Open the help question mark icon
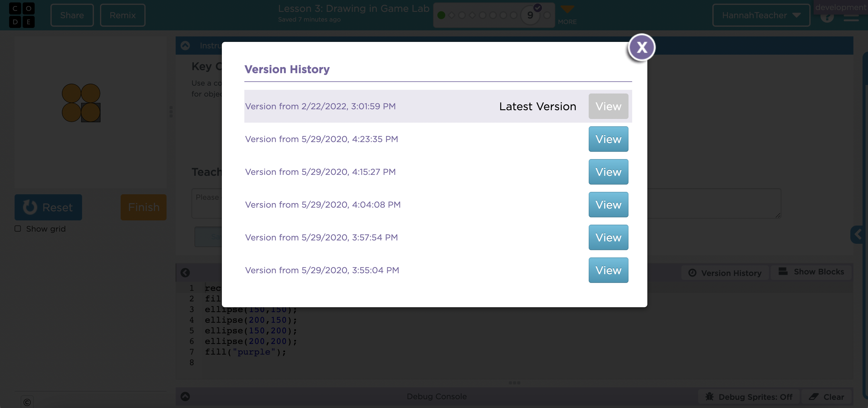This screenshot has height=408, width=868. point(827,17)
